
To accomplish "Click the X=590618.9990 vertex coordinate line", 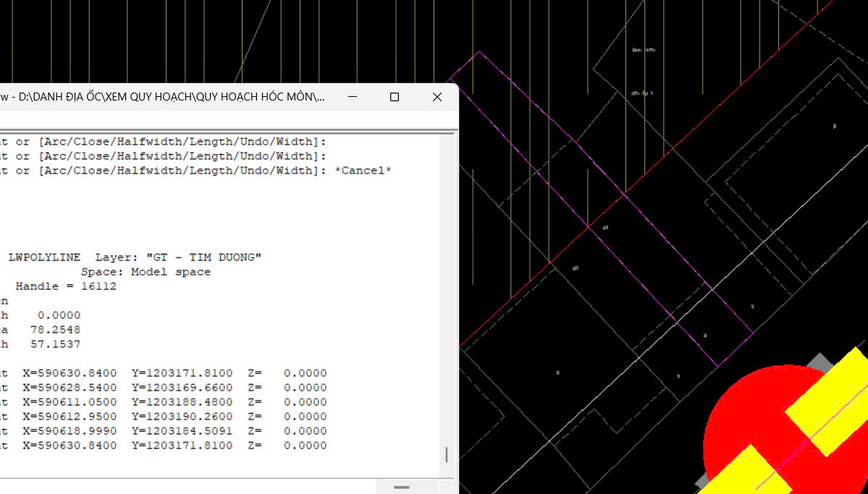I will pos(164,431).
